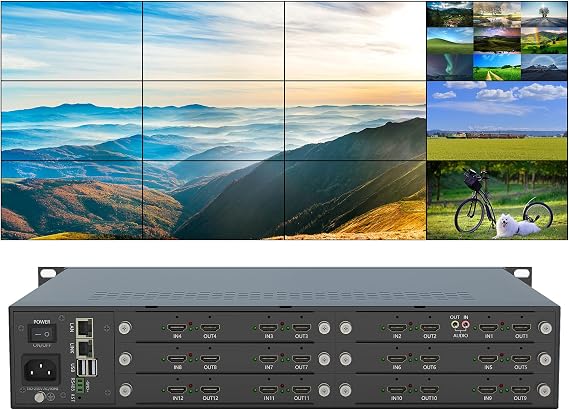Flip the POWER rocker switch
Image resolution: width=569 pixels, height=410 pixels.
point(42,333)
